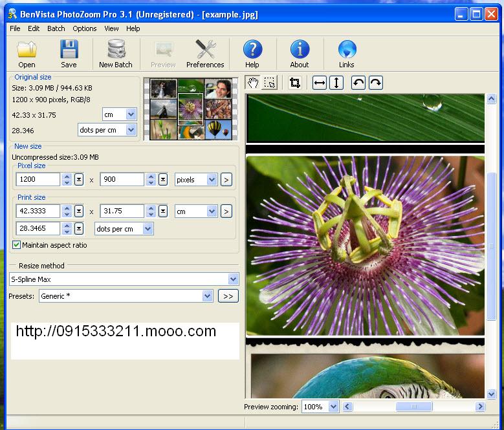Click the Help question mark icon
This screenshot has width=504, height=430.
point(252,49)
